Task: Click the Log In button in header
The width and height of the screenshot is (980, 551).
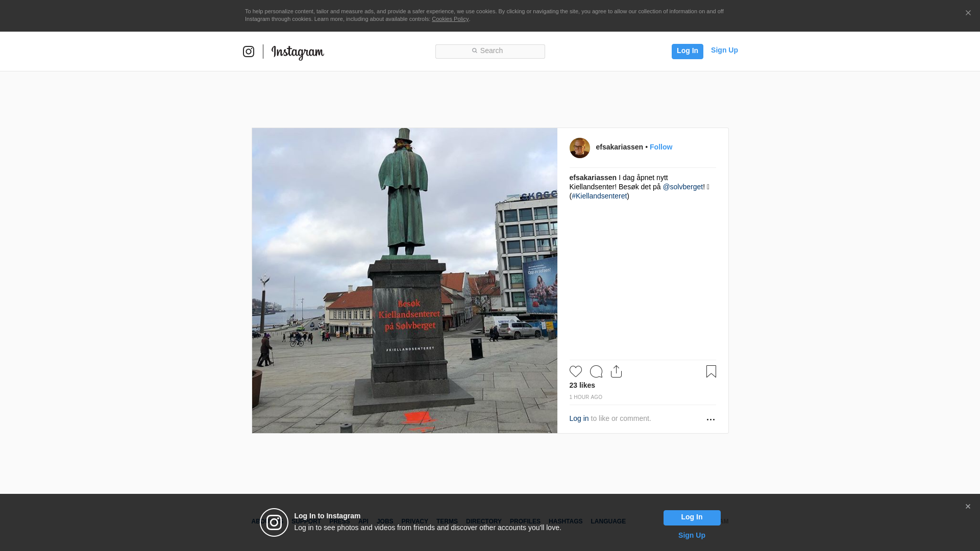Action: [x=687, y=51]
